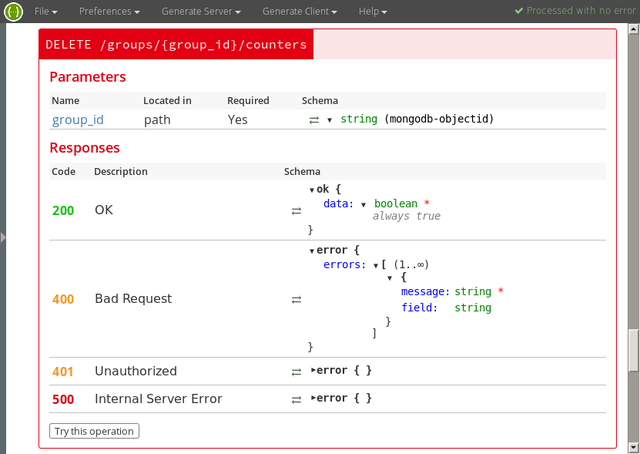The image size is (640, 454).
Task: Toggle schema view icon for 200 response
Action: [296, 211]
